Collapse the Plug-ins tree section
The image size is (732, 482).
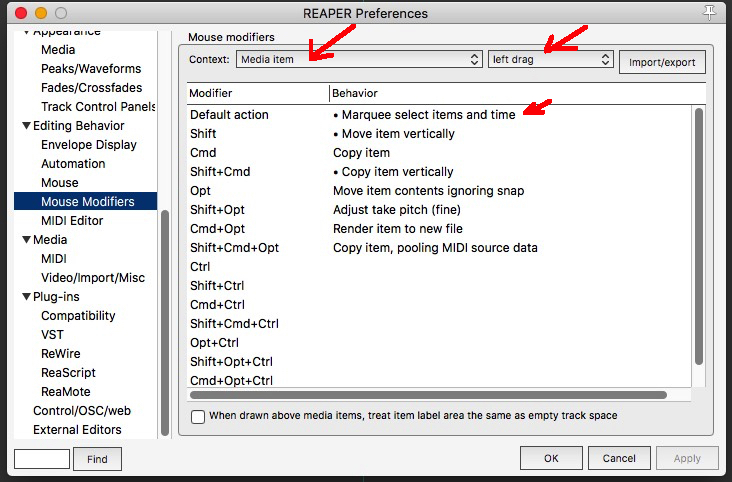pos(27,297)
